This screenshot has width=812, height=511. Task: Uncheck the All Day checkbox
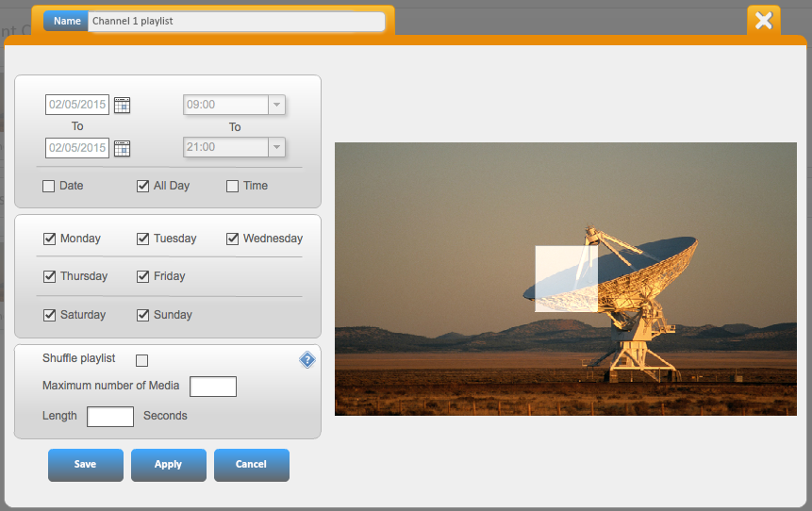click(x=143, y=186)
